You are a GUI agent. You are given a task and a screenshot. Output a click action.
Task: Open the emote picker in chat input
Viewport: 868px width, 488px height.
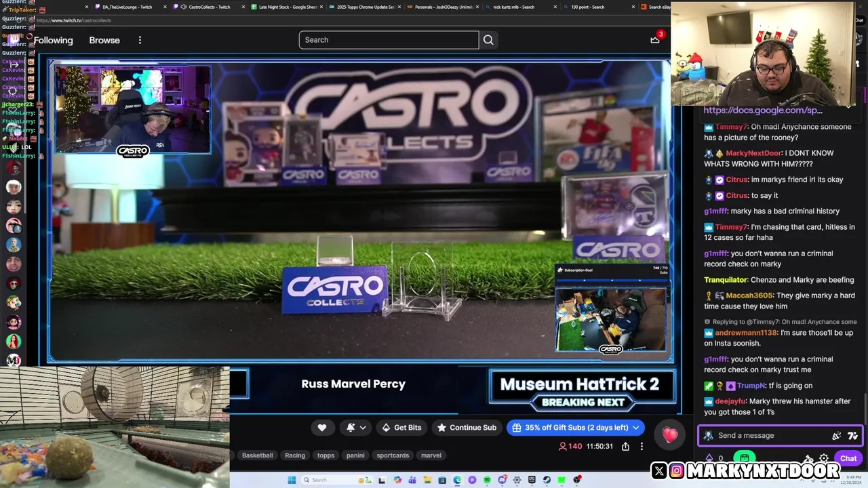(837, 436)
